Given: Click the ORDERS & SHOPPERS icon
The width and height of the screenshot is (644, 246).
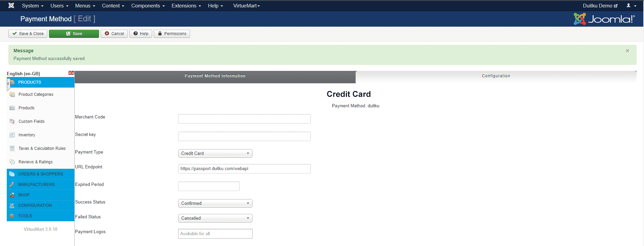Looking at the screenshot, I should point(12,174).
